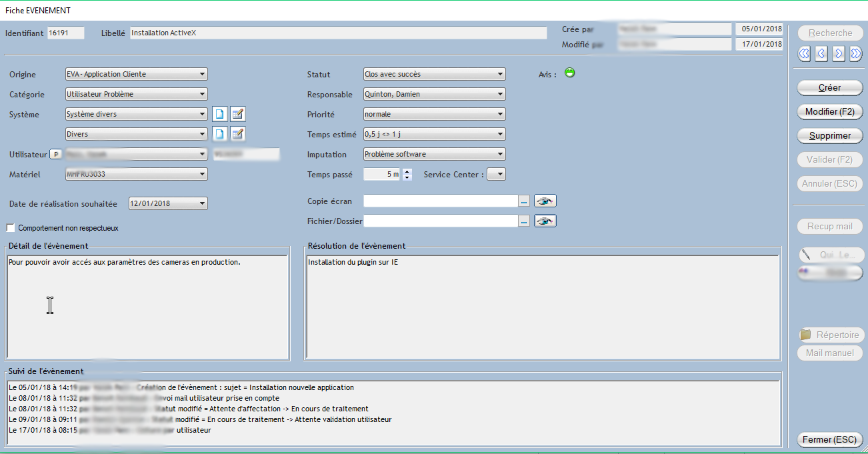View the Fichier/Dossier with eye icon
Image resolution: width=868 pixels, height=454 pixels.
click(545, 221)
